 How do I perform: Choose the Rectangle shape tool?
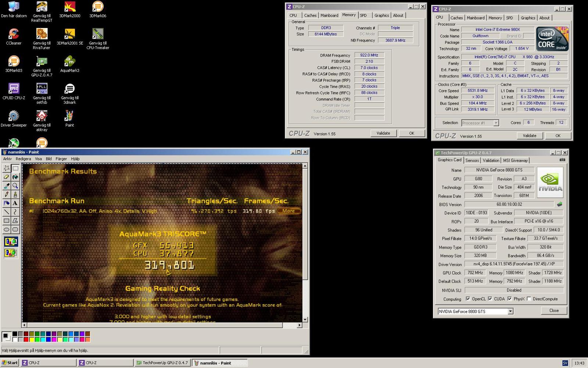click(7, 221)
